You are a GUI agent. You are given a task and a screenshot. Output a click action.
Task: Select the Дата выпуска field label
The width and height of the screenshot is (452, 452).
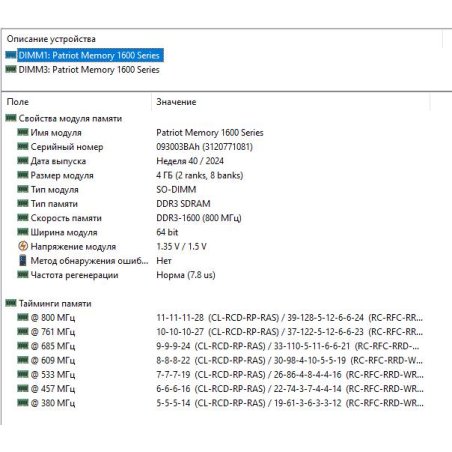pyautogui.click(x=58, y=161)
